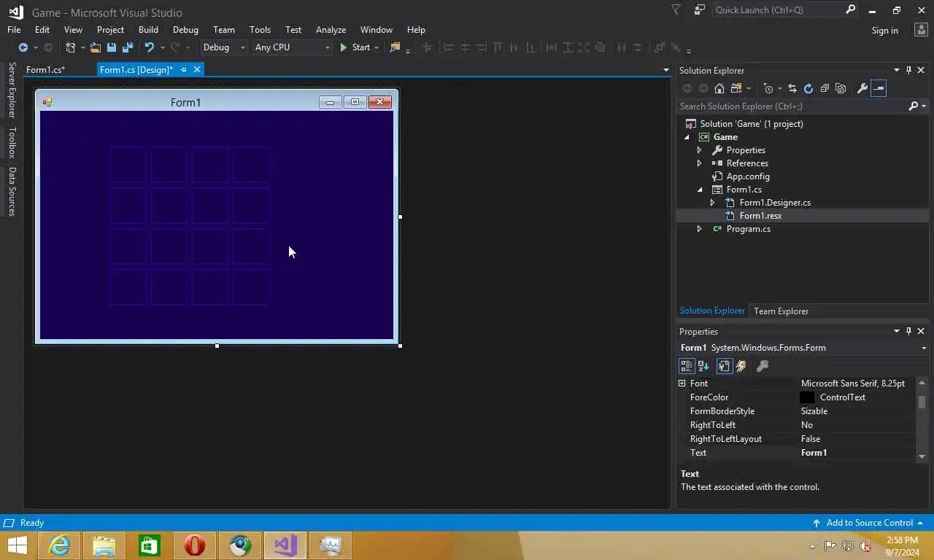Click the Opera icon in the taskbar

click(x=195, y=545)
